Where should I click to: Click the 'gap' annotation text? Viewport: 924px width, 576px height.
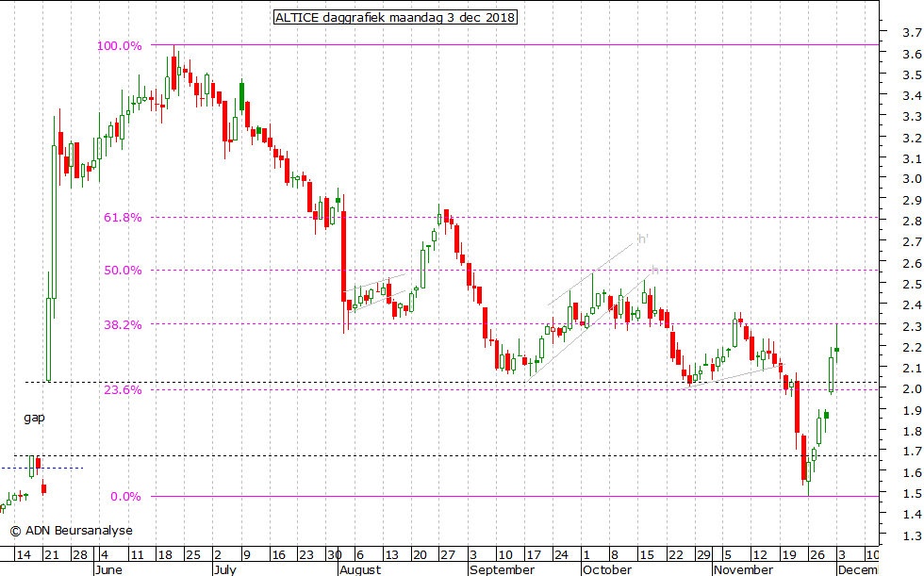[x=34, y=418]
